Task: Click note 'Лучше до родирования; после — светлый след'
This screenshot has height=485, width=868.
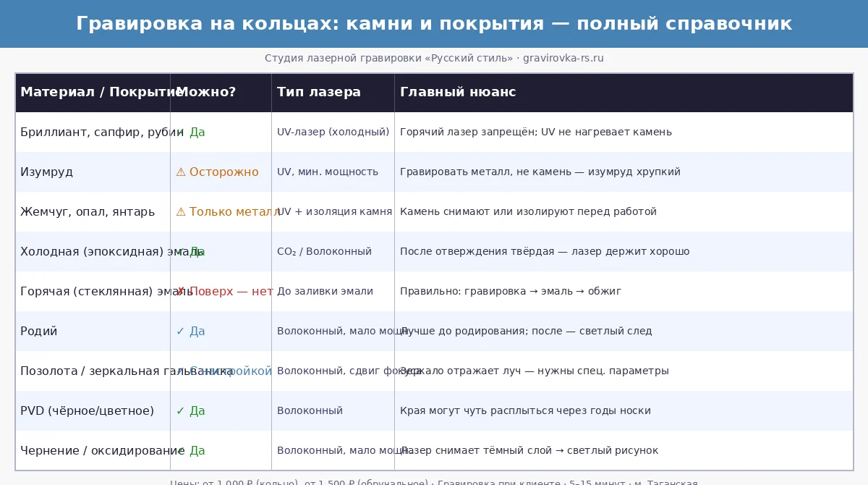Action: pyautogui.click(x=526, y=332)
